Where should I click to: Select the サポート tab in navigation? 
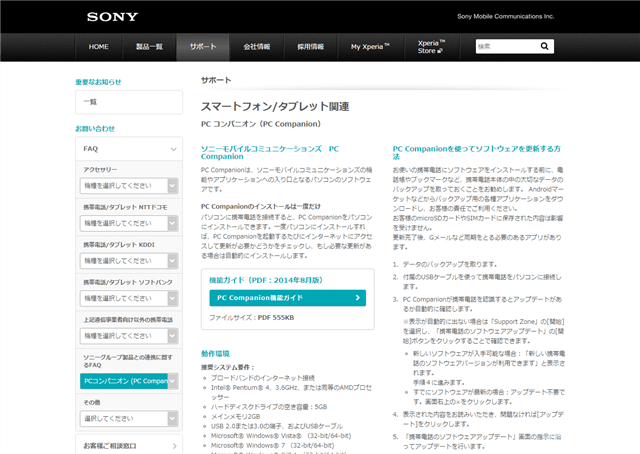203,47
